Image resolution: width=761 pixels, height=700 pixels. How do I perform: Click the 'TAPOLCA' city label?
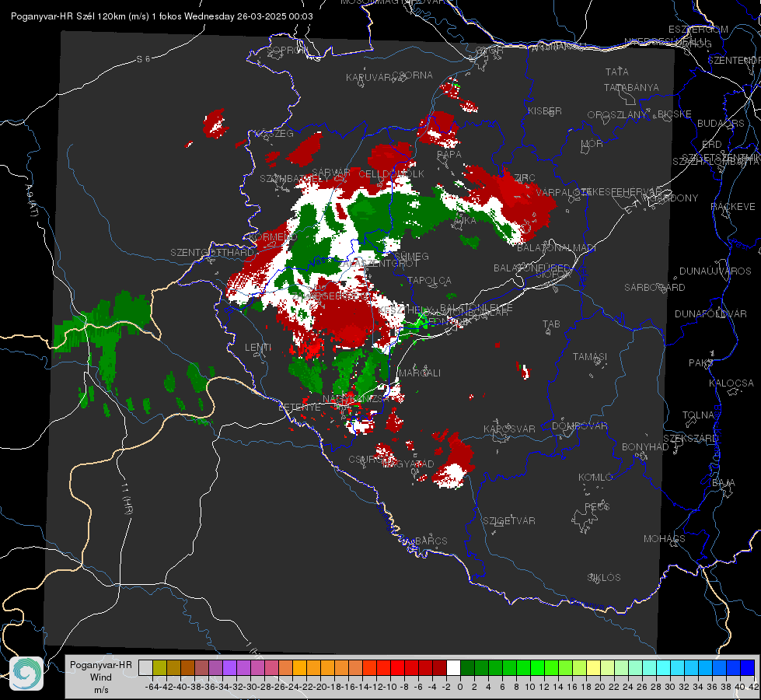[x=430, y=280]
